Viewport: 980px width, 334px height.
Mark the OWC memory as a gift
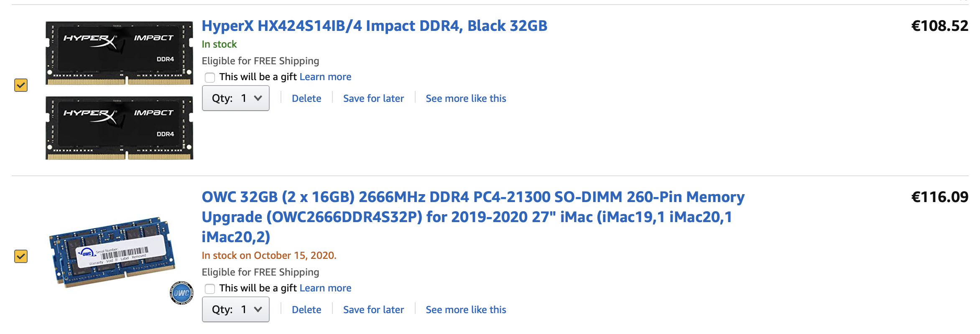[x=210, y=289]
